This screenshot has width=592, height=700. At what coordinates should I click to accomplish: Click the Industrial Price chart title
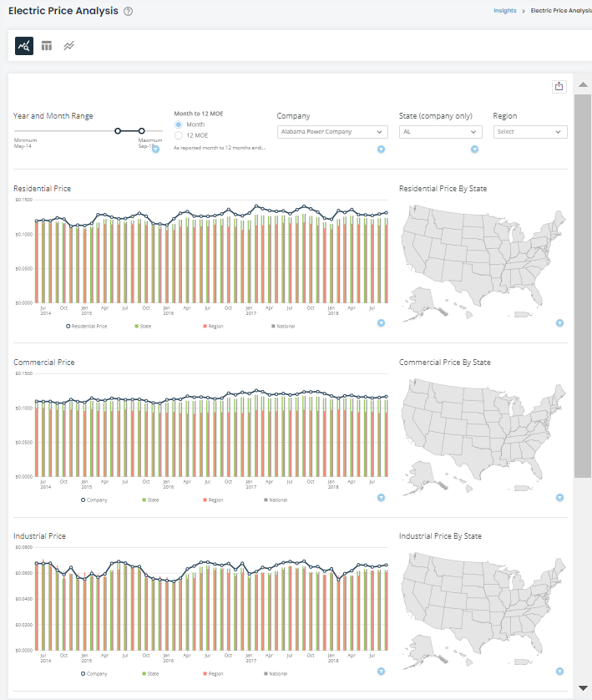pos(39,535)
